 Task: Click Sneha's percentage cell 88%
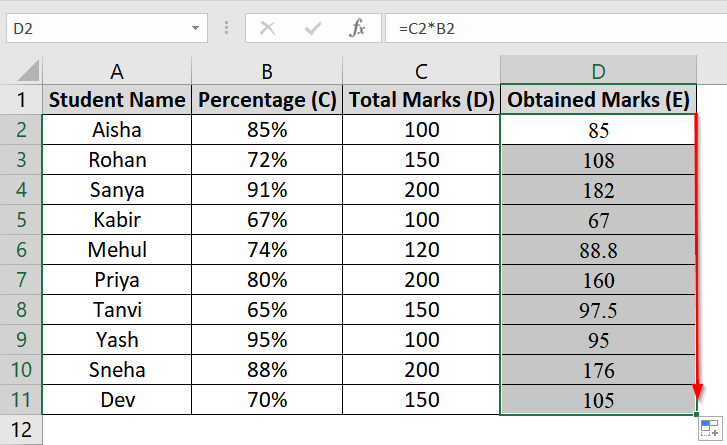click(x=267, y=369)
